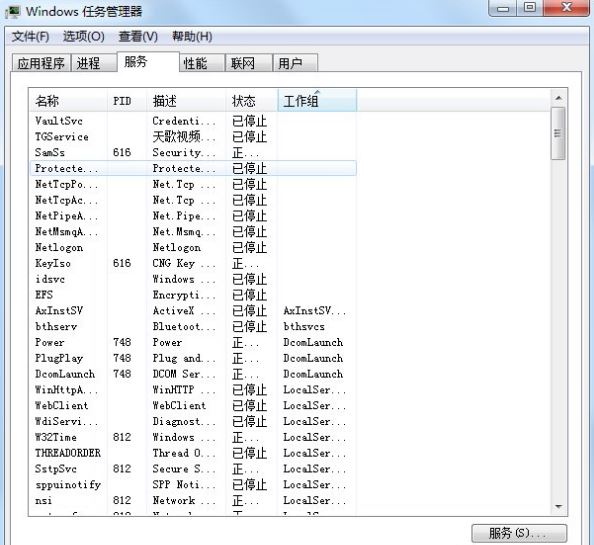Select the WdiServi... service row
The width and height of the screenshot is (594, 545).
193,422
